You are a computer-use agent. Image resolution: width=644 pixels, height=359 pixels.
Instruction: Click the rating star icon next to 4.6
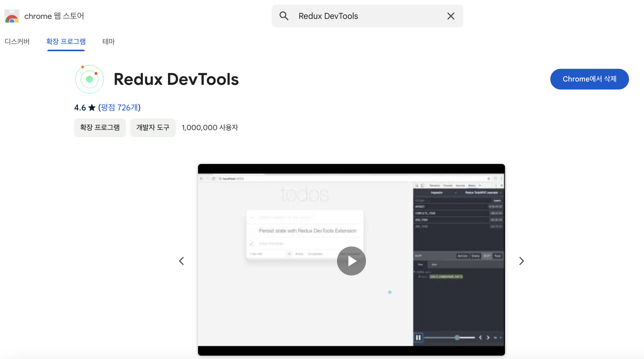point(92,108)
